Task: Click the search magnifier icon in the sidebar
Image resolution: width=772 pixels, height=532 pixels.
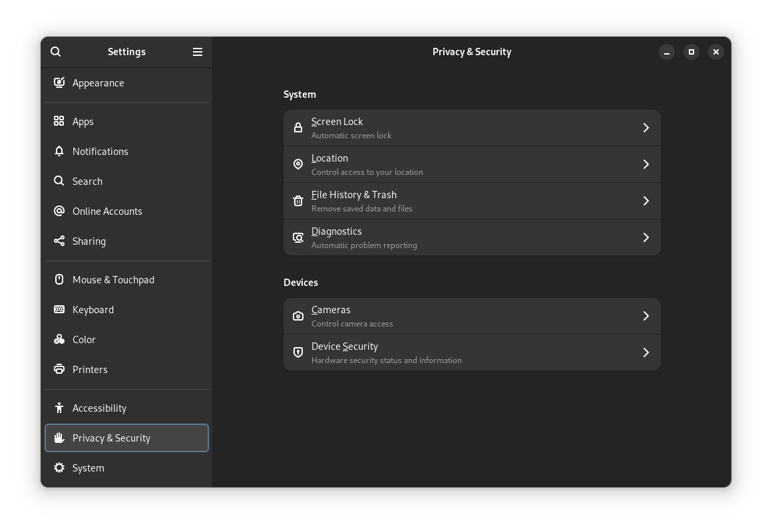Action: [x=55, y=51]
